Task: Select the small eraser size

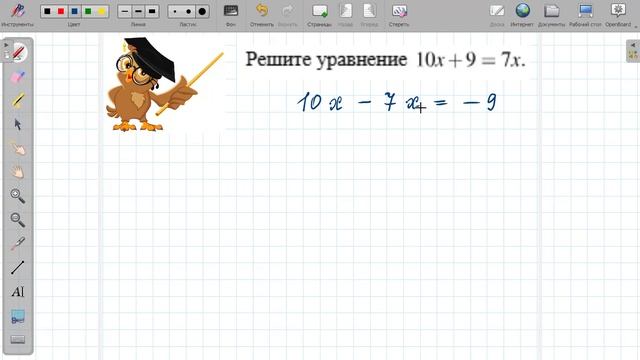Action: 175,11
